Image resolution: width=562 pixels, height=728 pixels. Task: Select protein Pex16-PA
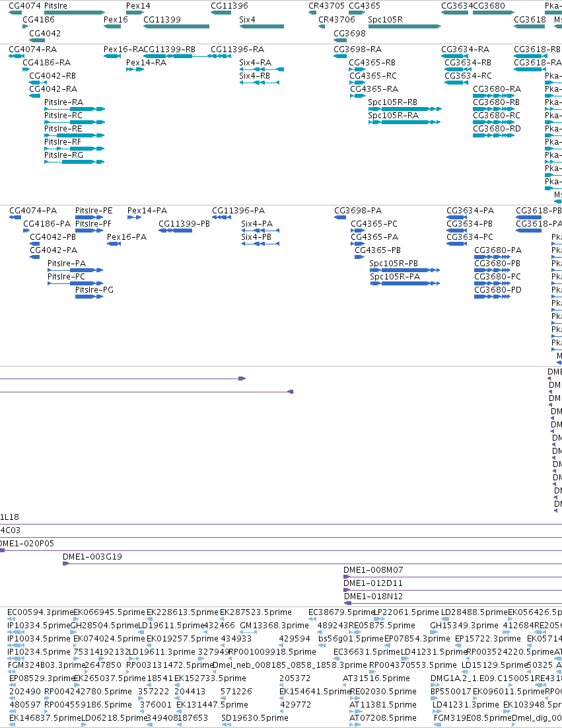(127, 237)
